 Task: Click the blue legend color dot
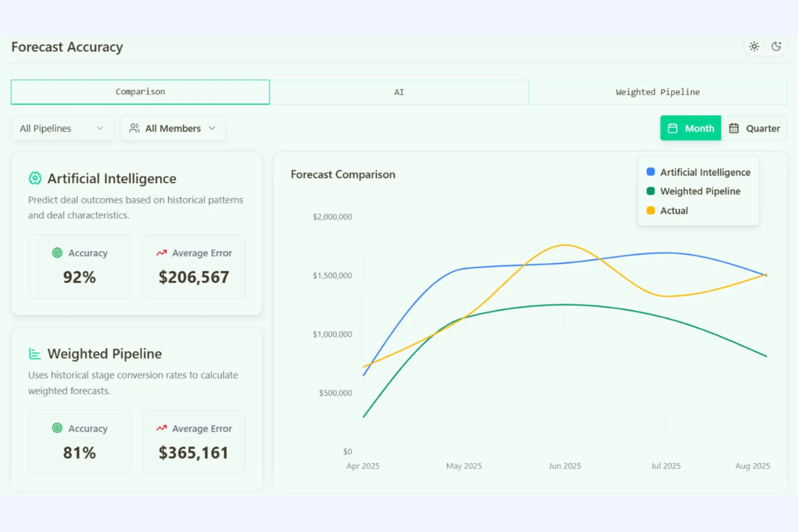650,171
